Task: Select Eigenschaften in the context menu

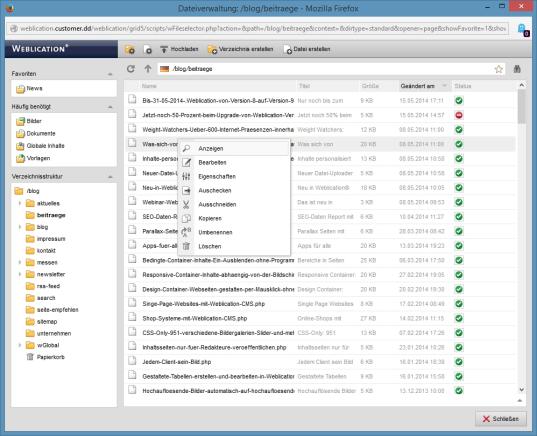Action: coord(234,177)
